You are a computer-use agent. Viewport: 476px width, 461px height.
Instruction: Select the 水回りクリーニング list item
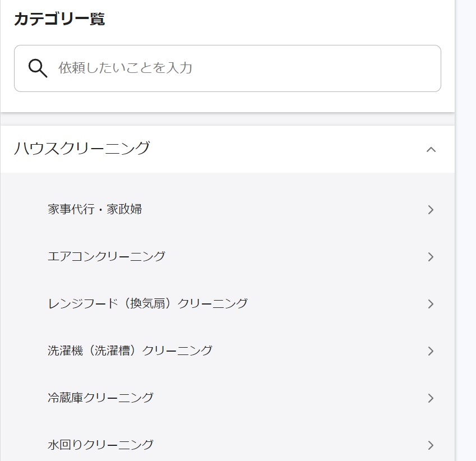click(101, 444)
